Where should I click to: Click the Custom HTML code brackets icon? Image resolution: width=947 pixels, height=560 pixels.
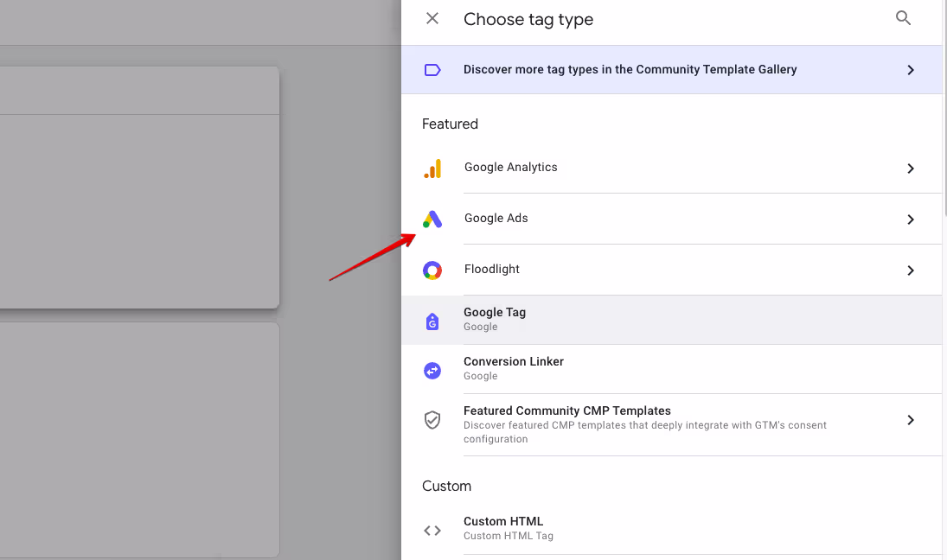[x=432, y=531]
